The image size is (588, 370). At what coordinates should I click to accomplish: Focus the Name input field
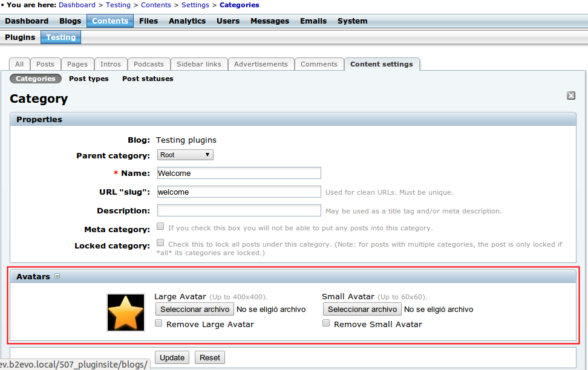pos(239,173)
